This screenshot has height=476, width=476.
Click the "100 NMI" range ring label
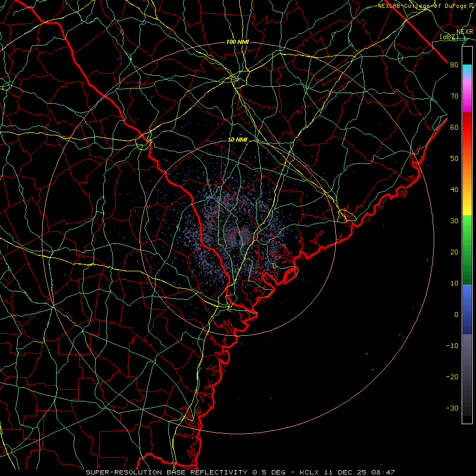tap(237, 42)
